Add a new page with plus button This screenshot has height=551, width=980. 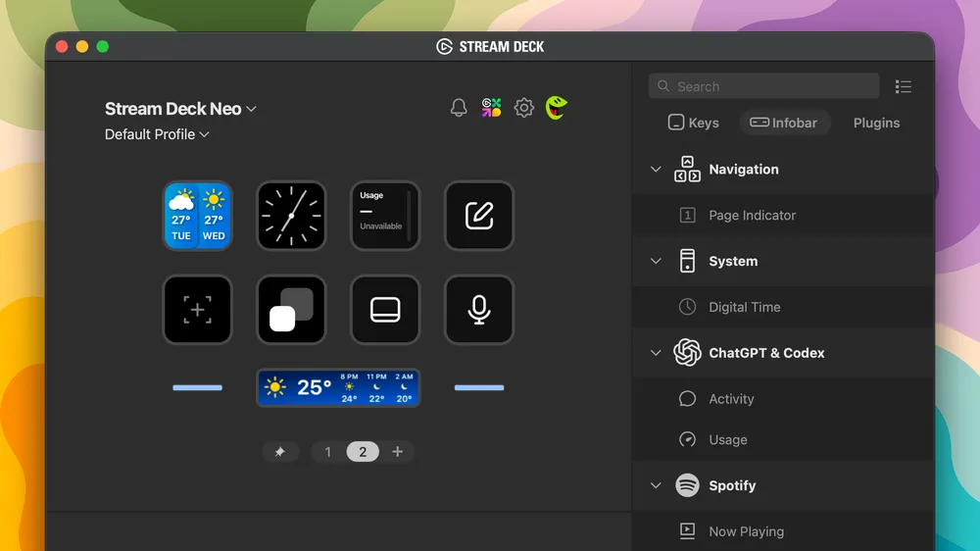point(398,452)
